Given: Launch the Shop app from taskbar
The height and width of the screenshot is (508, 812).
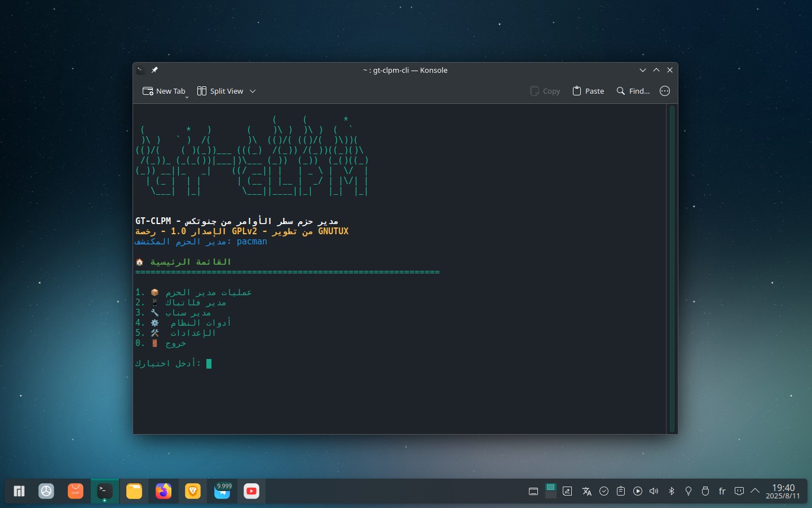Looking at the screenshot, I should click(x=76, y=491).
